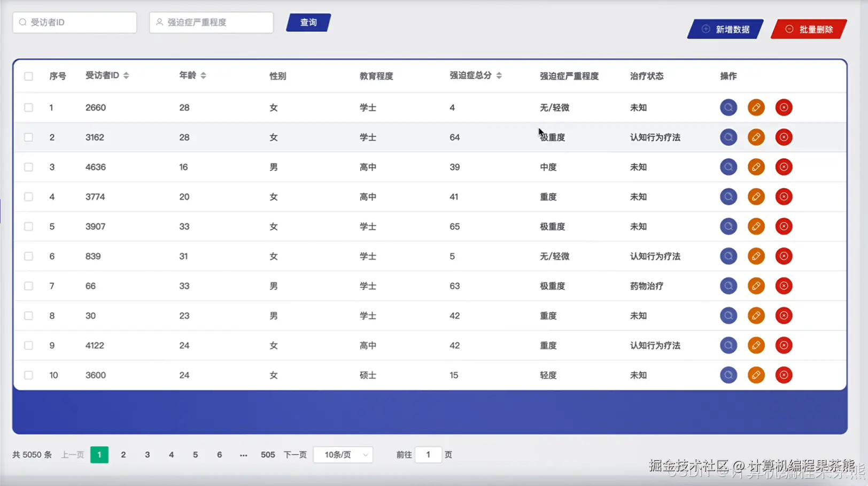Edit the row for respondent 4122
This screenshot has height=486, width=868.
756,345
